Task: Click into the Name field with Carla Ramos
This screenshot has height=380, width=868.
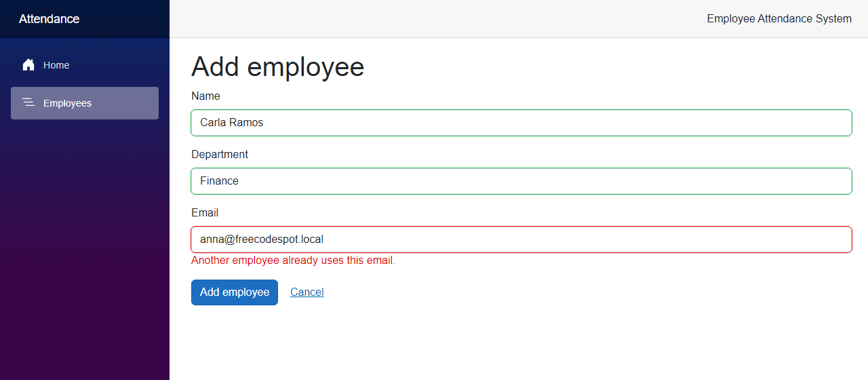Action: tap(521, 123)
